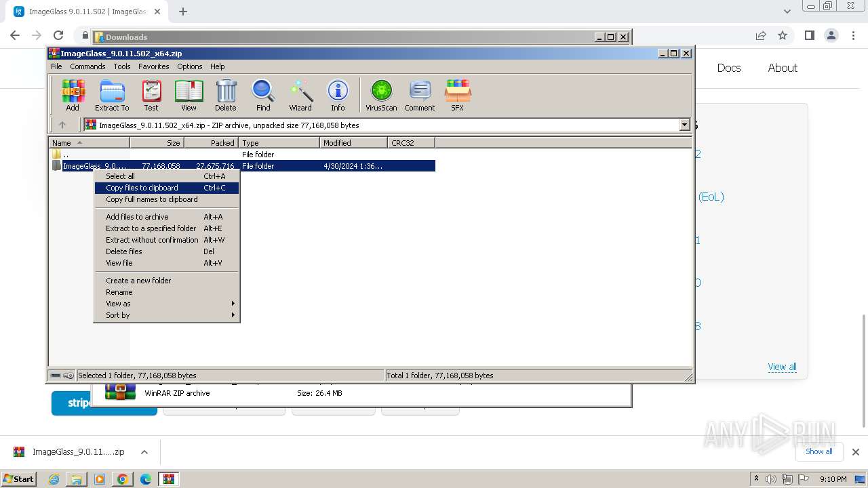
Task: Choose View file in context menu
Action: click(x=167, y=263)
